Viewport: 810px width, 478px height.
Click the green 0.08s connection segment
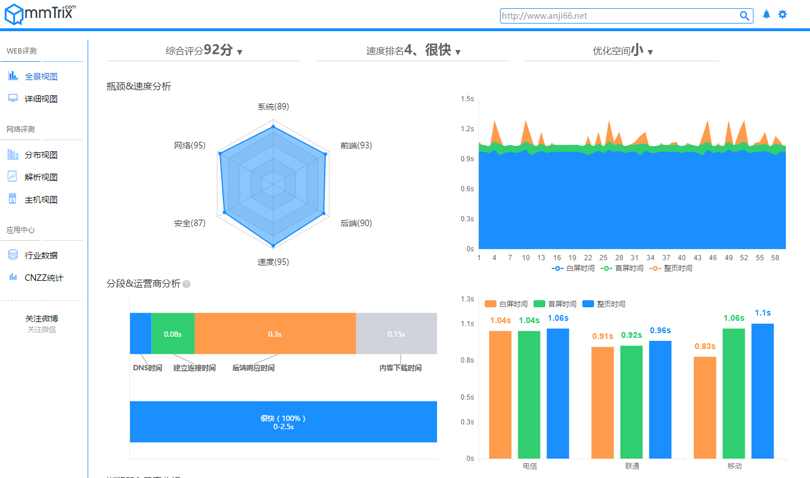(x=173, y=333)
